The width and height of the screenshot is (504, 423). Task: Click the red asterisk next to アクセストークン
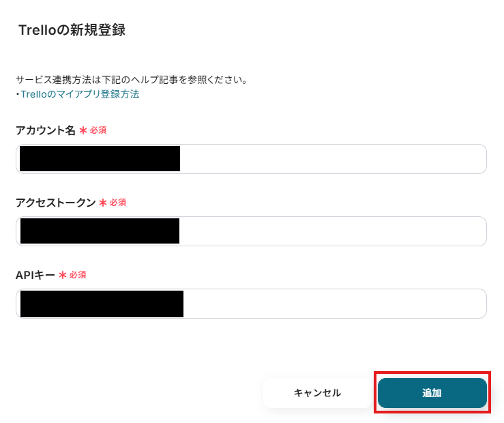pos(103,203)
